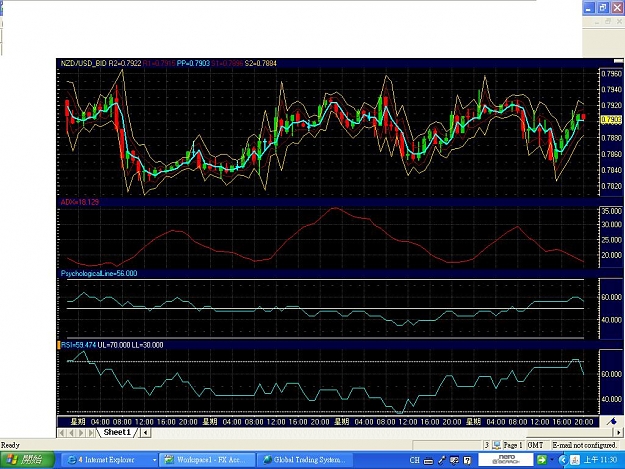This screenshot has height=469, width=625.
Task: Click the right scroll arrow under the chart
Action: coord(619,432)
